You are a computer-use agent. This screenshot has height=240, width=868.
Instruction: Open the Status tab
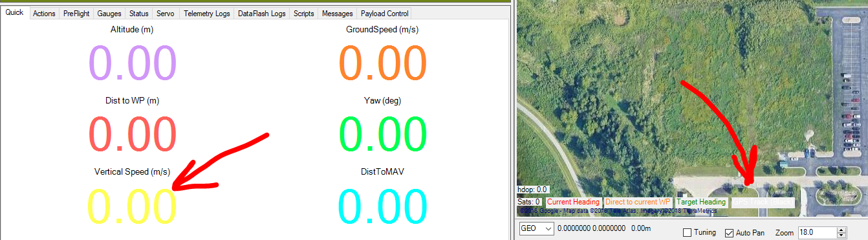tap(138, 13)
